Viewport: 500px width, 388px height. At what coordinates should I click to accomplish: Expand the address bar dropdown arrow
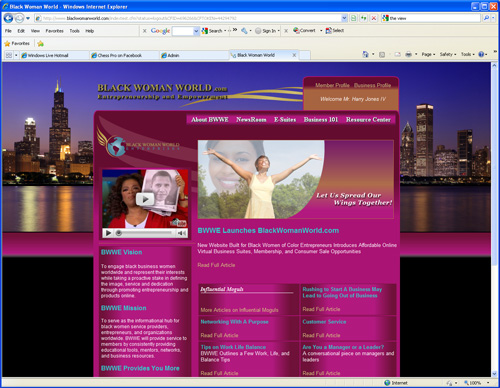pyautogui.click(x=344, y=18)
